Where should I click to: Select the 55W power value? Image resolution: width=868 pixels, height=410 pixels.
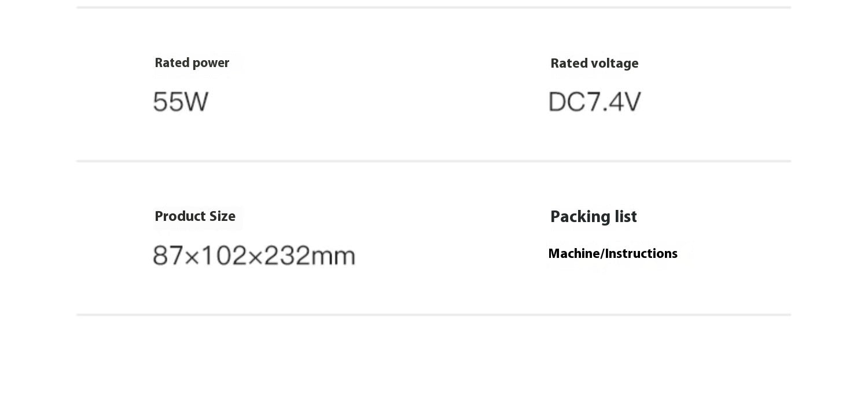181,102
